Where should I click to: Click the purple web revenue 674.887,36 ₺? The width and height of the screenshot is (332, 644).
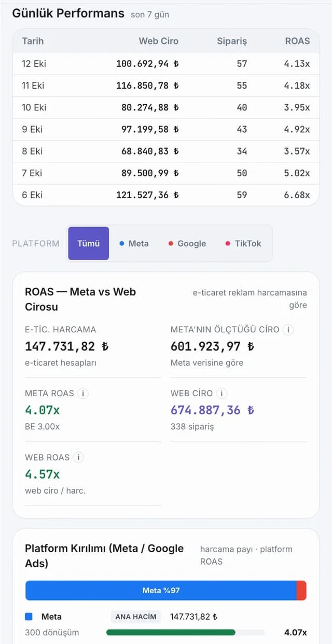pos(213,410)
